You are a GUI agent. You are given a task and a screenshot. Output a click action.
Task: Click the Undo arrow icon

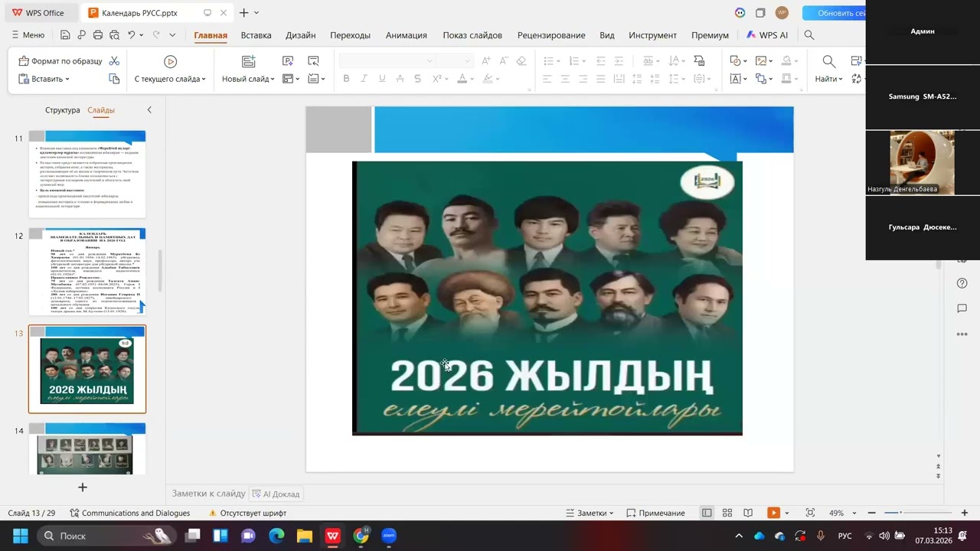pos(132,35)
